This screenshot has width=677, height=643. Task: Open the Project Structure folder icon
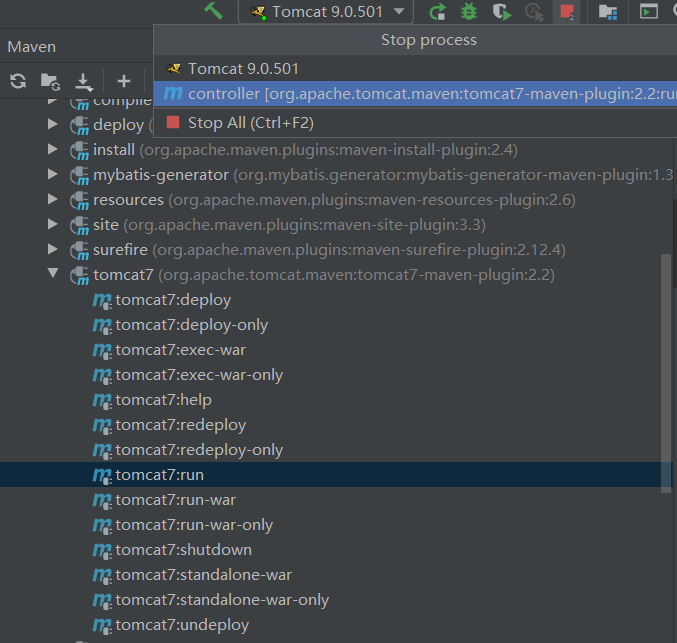tap(608, 12)
